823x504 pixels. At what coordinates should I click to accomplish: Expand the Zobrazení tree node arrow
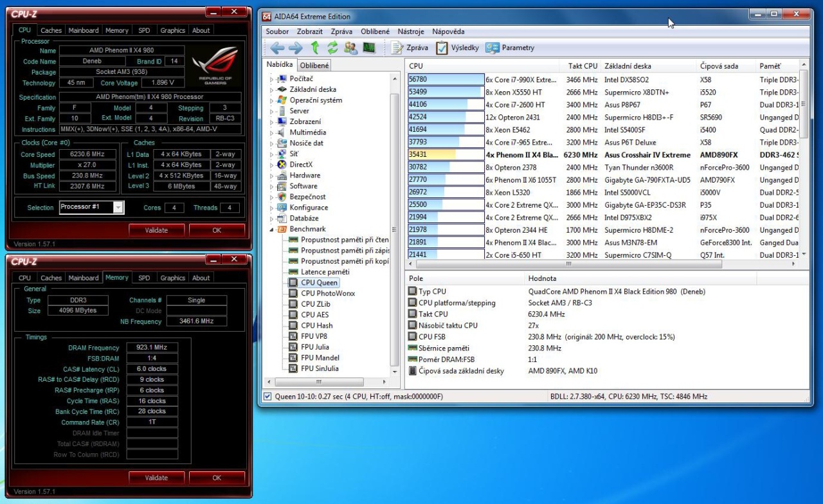coord(271,122)
